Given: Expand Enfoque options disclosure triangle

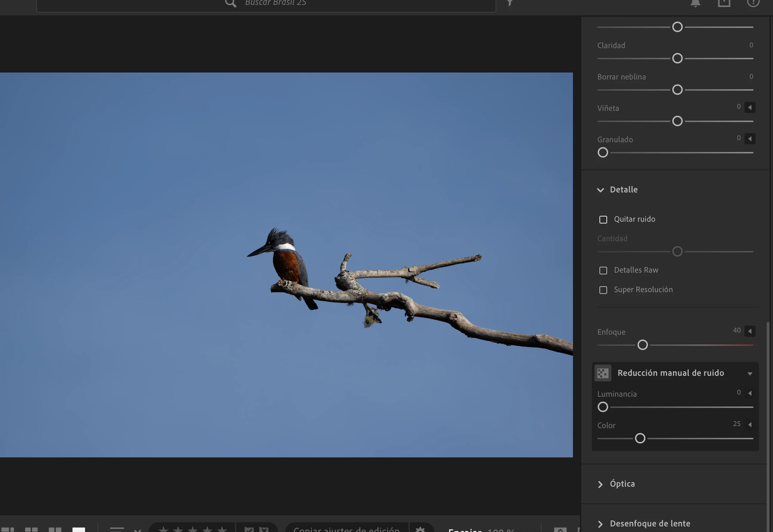Looking at the screenshot, I should point(750,331).
